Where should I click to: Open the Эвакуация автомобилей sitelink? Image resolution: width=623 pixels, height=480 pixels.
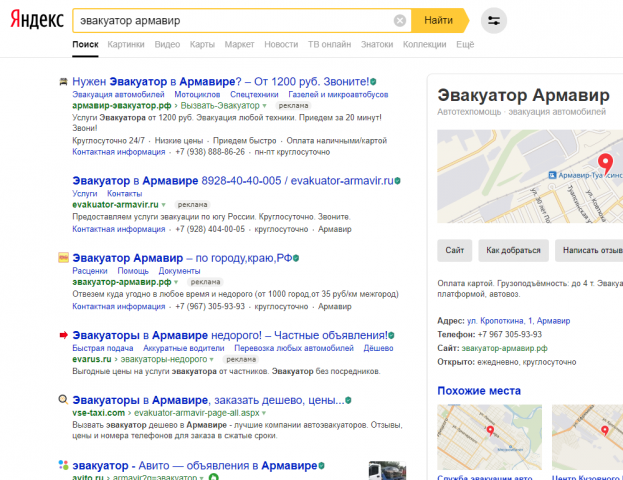118,95
